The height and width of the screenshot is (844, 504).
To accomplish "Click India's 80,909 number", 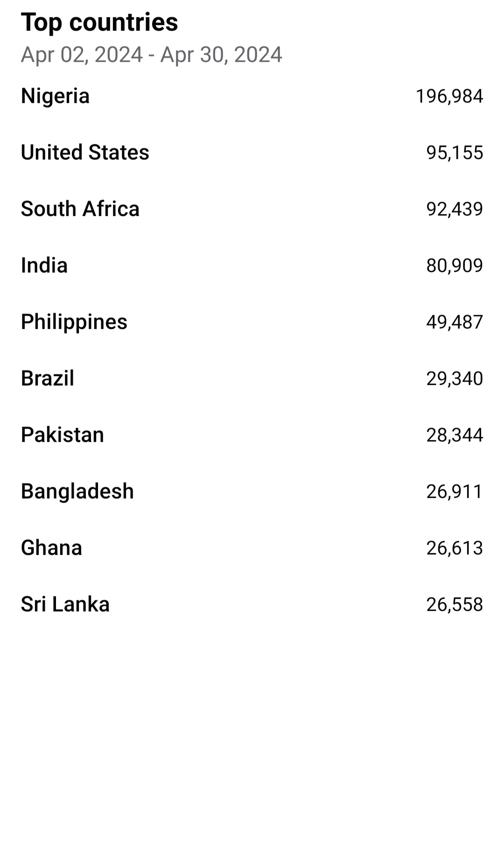I will click(455, 266).
